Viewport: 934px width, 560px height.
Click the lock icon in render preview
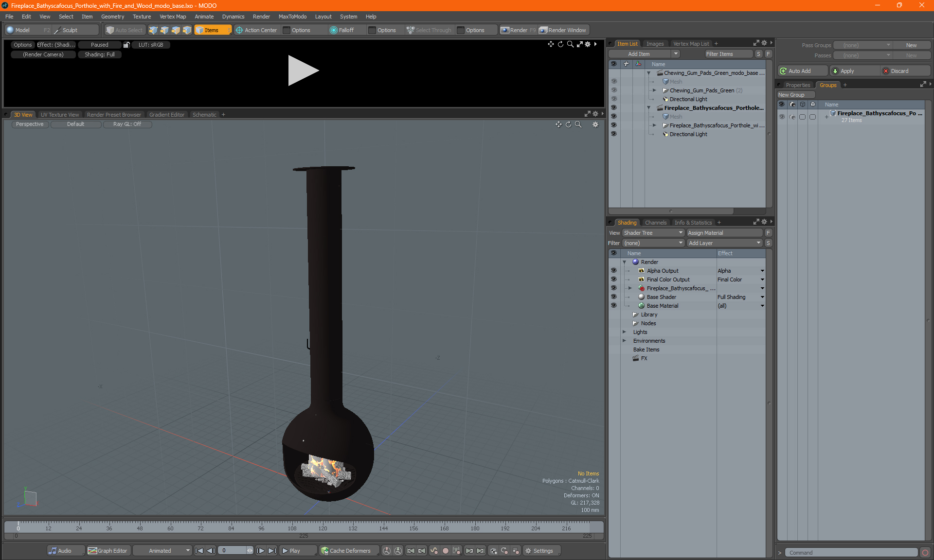tap(126, 45)
